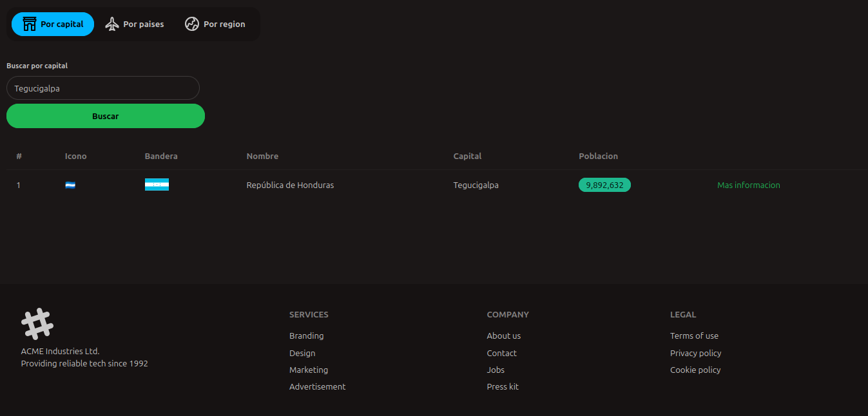Image resolution: width=868 pixels, height=416 pixels.
Task: Open the Press kit link
Action: pos(502,387)
